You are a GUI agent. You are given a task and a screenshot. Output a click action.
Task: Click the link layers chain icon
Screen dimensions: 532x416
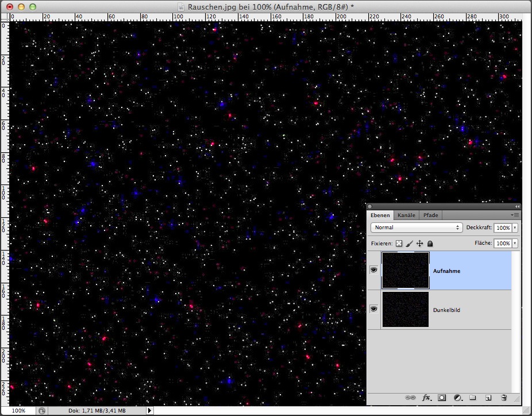410,398
